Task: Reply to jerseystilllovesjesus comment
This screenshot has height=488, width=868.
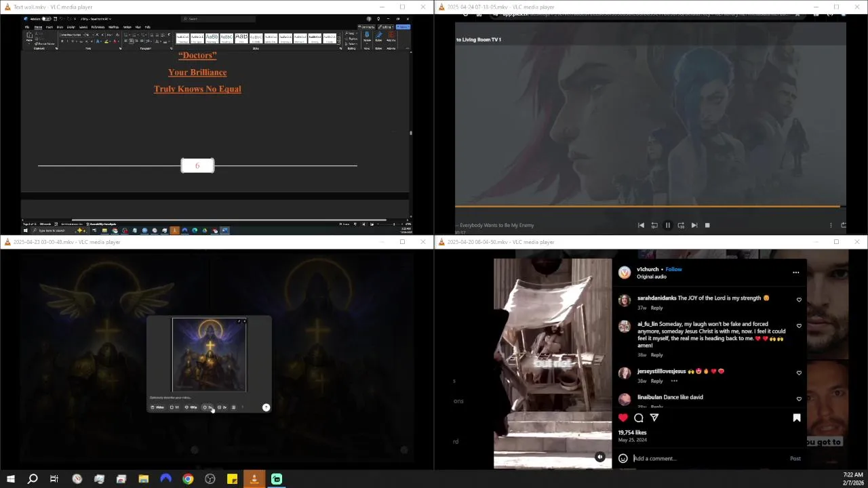Action: coord(656,381)
